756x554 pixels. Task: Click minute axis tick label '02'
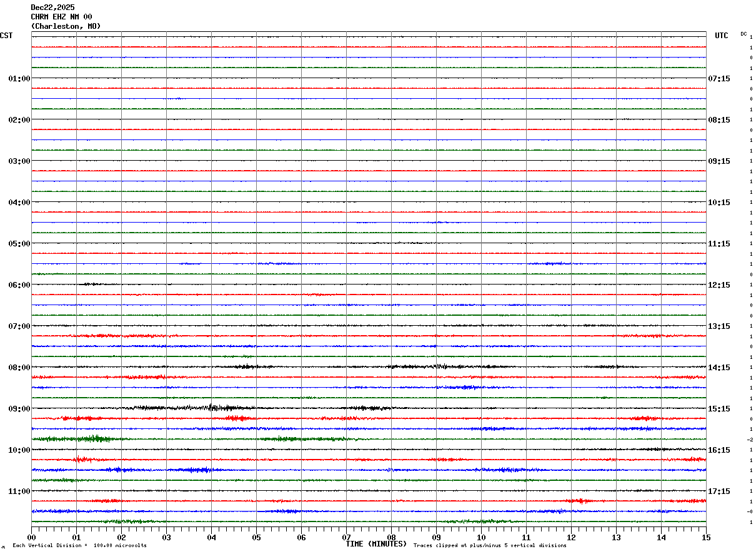[121, 537]
